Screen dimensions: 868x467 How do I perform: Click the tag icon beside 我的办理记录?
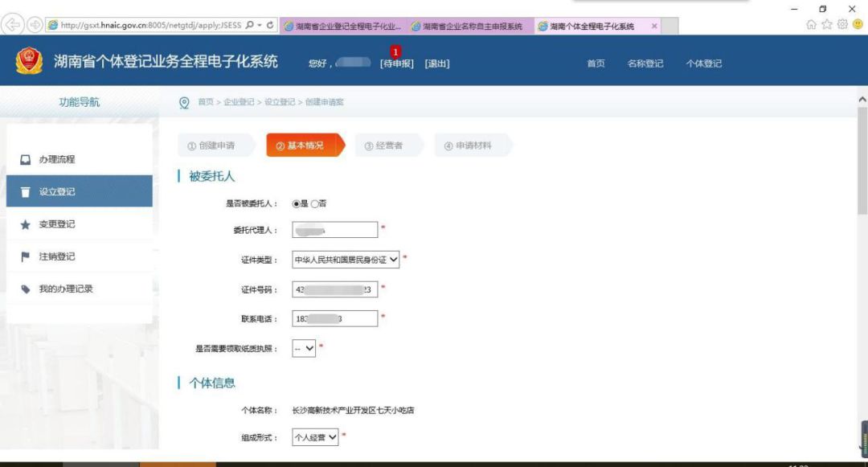(26, 289)
